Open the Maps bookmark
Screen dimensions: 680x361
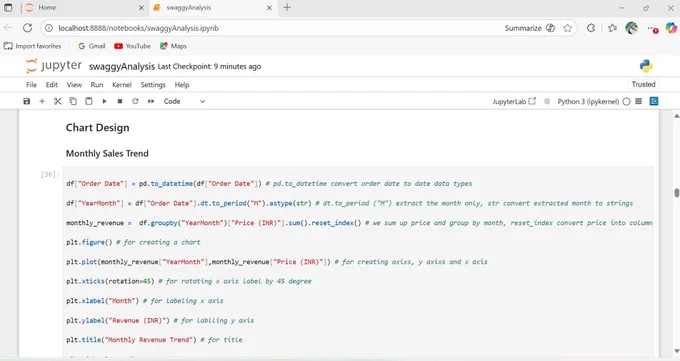click(173, 46)
